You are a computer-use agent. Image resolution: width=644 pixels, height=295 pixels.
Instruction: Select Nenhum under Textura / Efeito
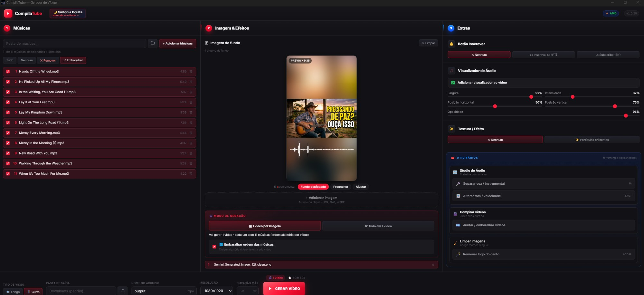pyautogui.click(x=495, y=140)
